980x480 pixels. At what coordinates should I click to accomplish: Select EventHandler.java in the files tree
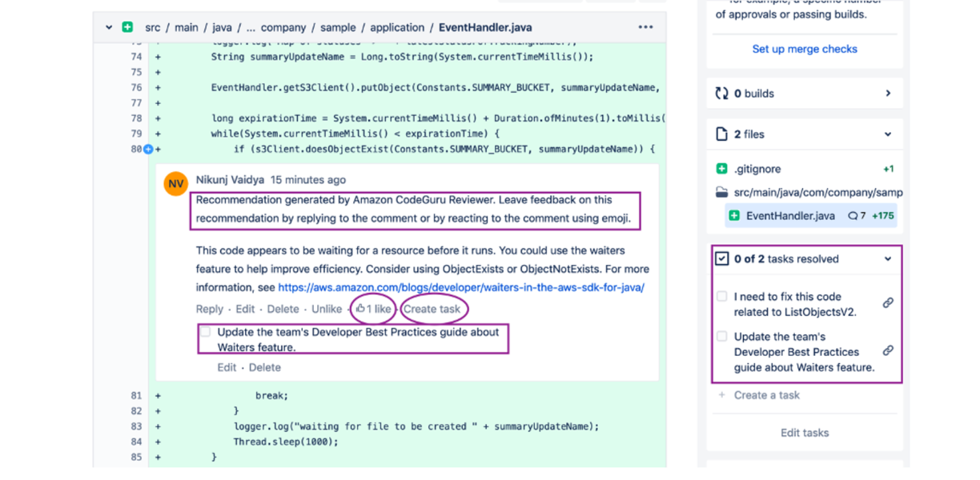(x=789, y=216)
